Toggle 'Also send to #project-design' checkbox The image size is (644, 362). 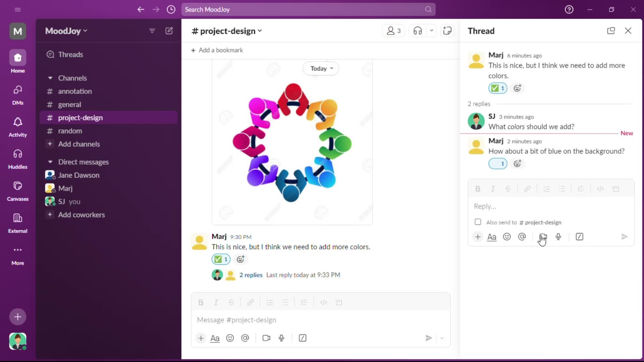[478, 222]
